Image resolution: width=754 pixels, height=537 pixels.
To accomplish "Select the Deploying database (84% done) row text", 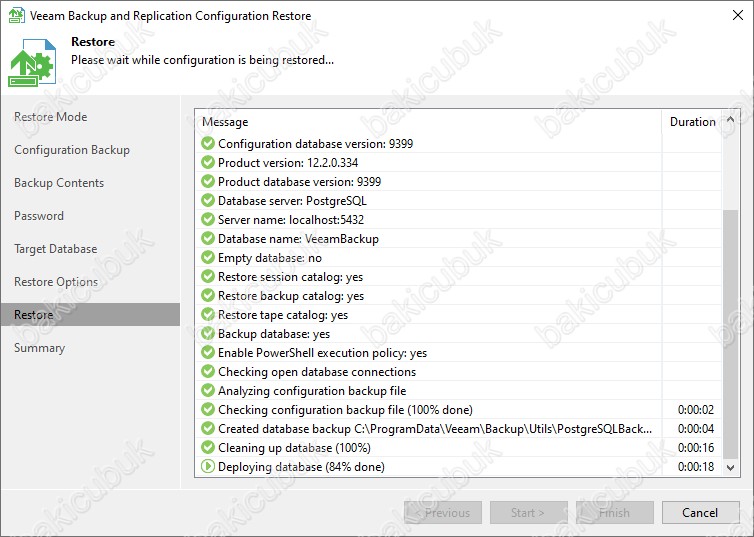I will (301, 467).
